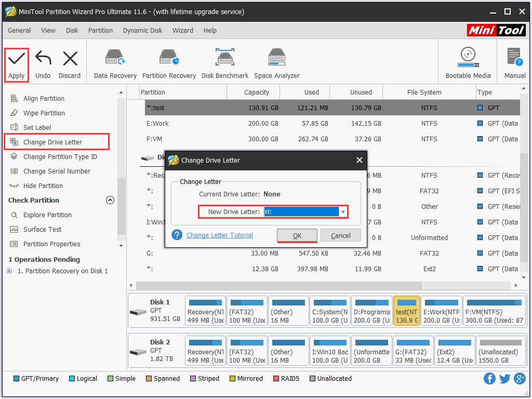
Task: Open the Change Letter Tutorial link
Action: tap(220, 235)
